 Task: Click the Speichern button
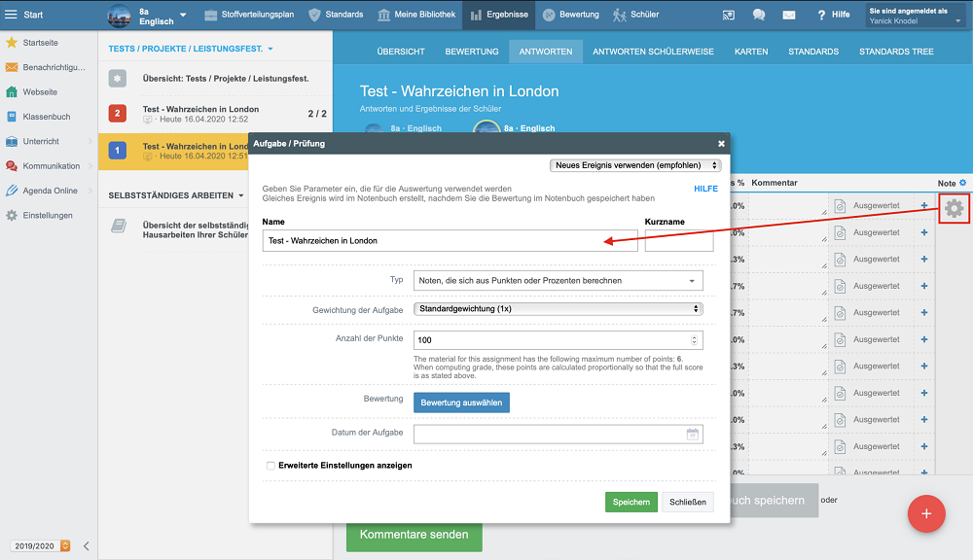pos(631,502)
